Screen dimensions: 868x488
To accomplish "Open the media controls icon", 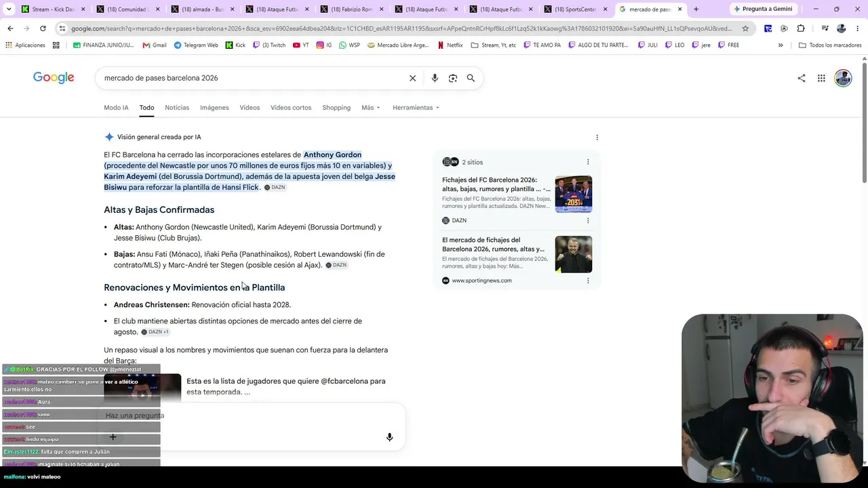I will (825, 28).
